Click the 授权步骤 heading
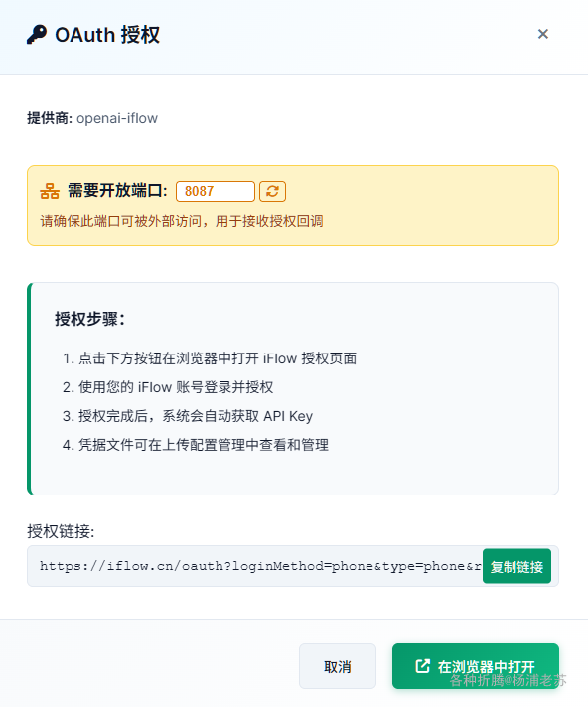Screen dimensions: 588x707 (x=89, y=319)
